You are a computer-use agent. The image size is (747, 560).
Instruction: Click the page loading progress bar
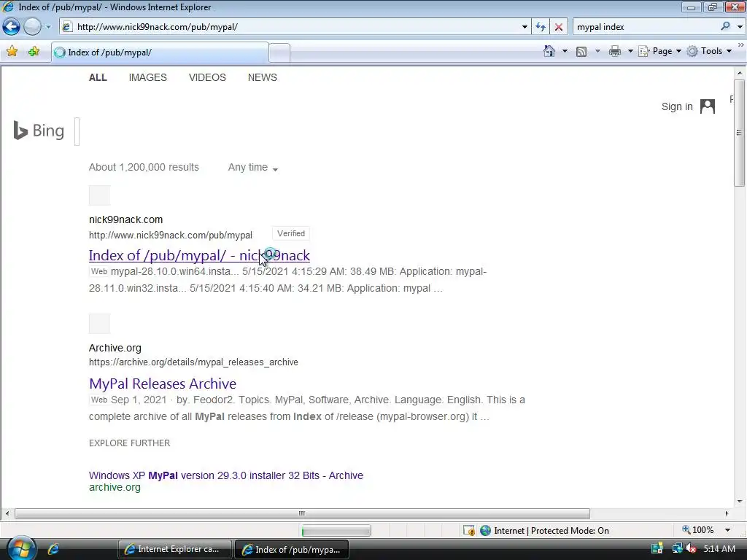tap(336, 531)
